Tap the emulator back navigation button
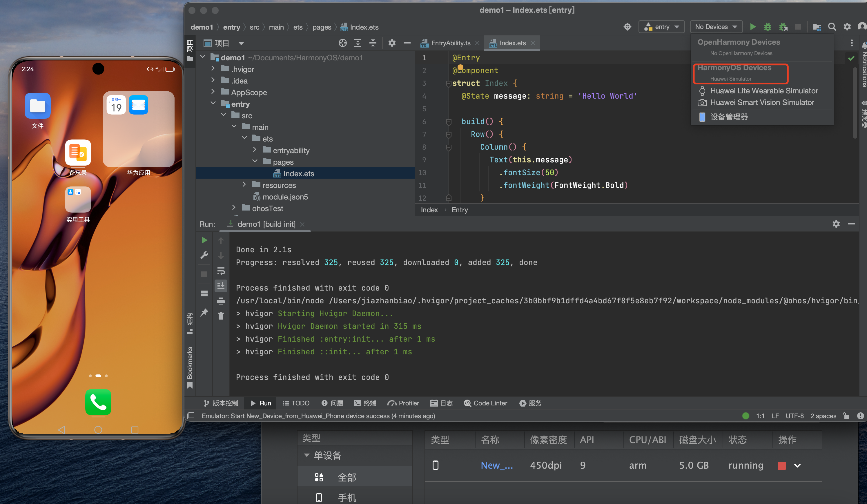This screenshot has height=504, width=867. (61, 430)
